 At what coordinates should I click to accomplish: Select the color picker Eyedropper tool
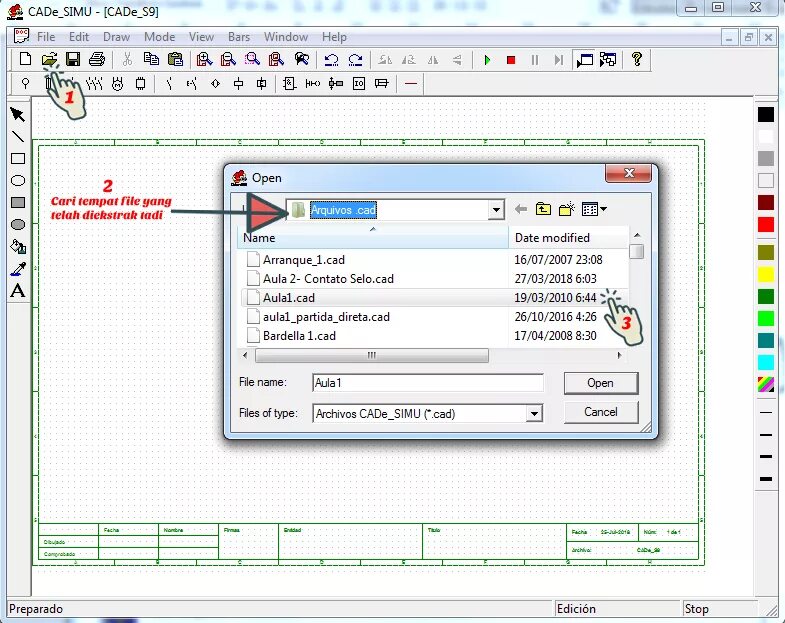pyautogui.click(x=18, y=269)
